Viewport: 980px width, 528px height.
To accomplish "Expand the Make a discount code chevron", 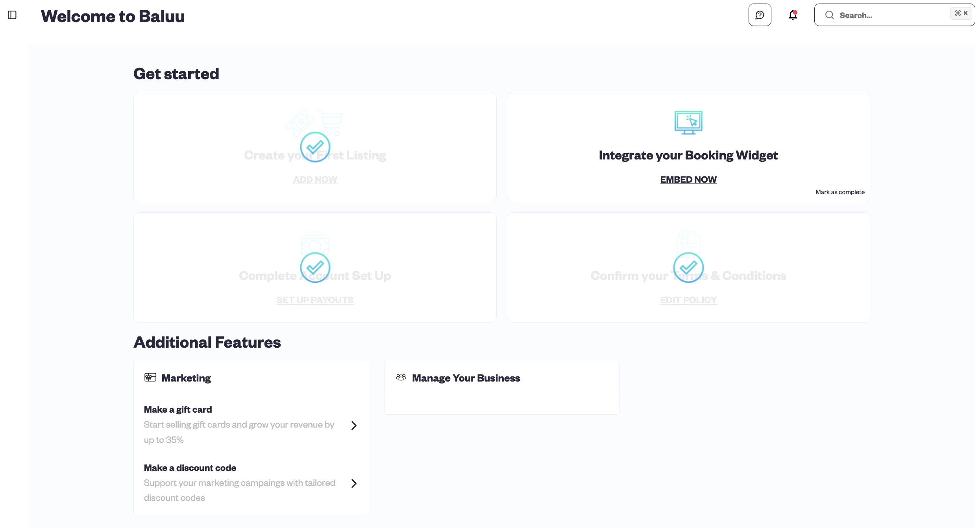I will (354, 483).
